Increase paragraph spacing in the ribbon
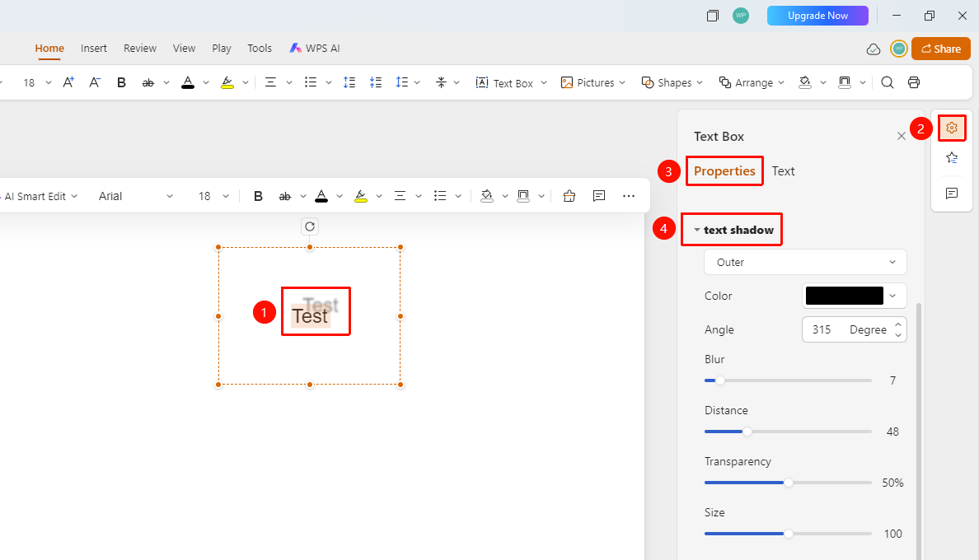This screenshot has height=560, width=979. [x=349, y=82]
